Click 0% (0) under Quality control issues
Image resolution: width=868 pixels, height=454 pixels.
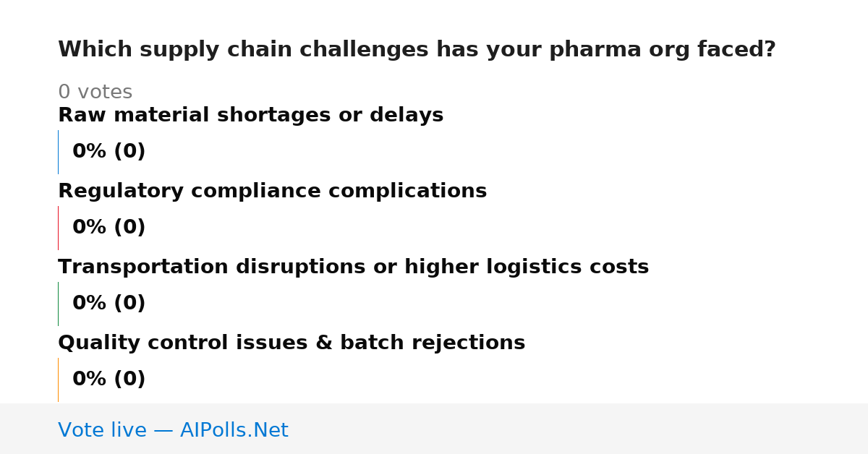[x=109, y=380]
